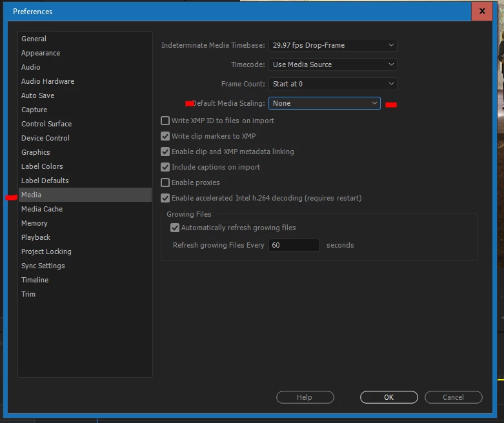Click the Help button
504x423 pixels.
(305, 397)
